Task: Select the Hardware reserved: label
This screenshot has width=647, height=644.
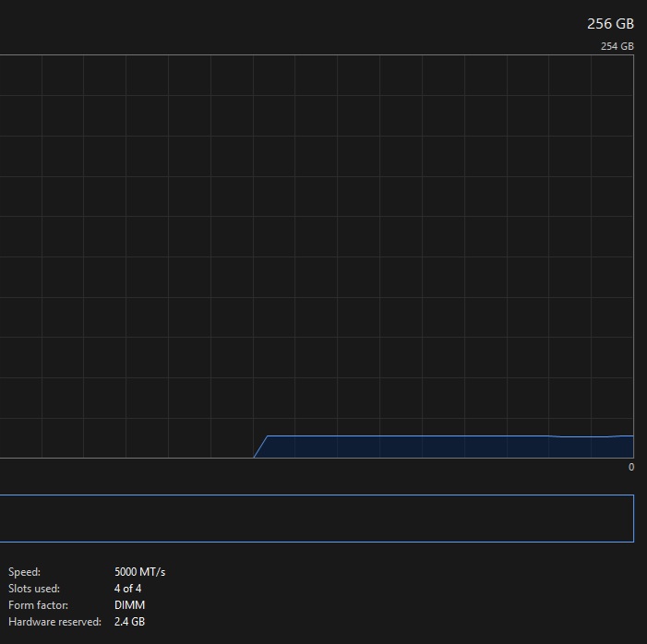Action: coord(54,622)
